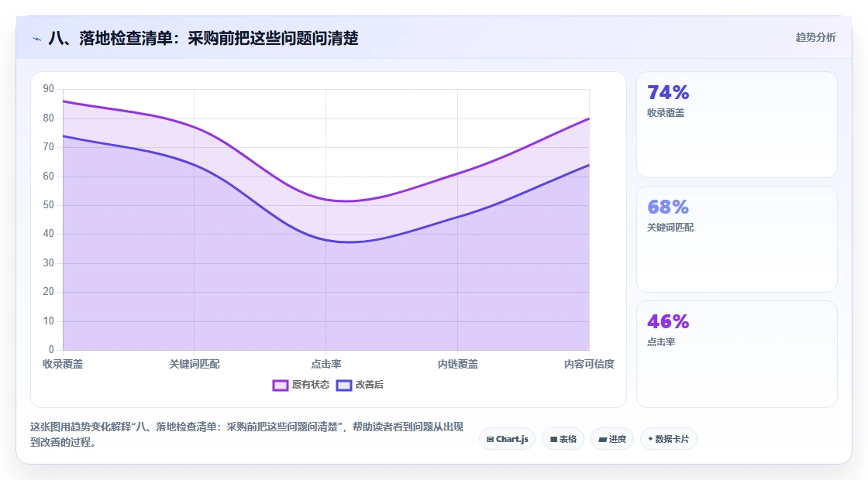
Task: Click the 内容可信度 x-axis label
Action: 589,364
